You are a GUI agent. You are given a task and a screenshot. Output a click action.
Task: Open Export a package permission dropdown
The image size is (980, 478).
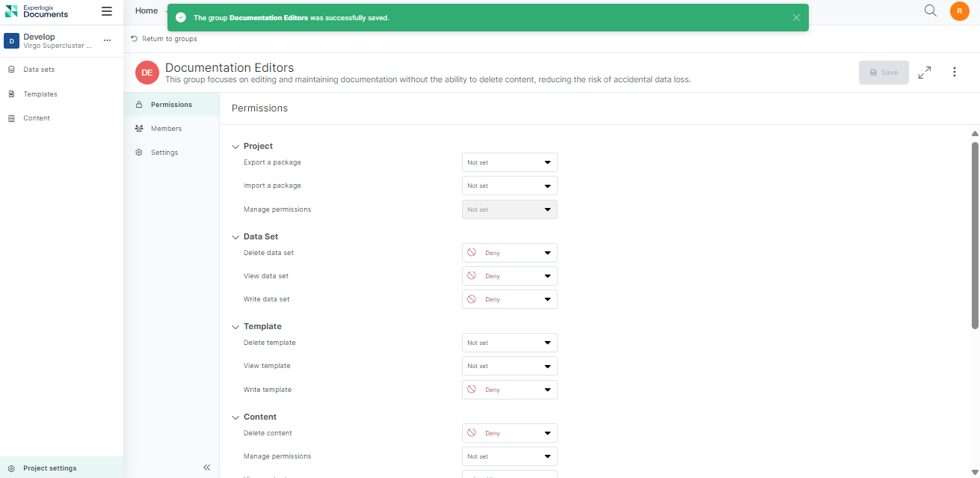point(510,162)
